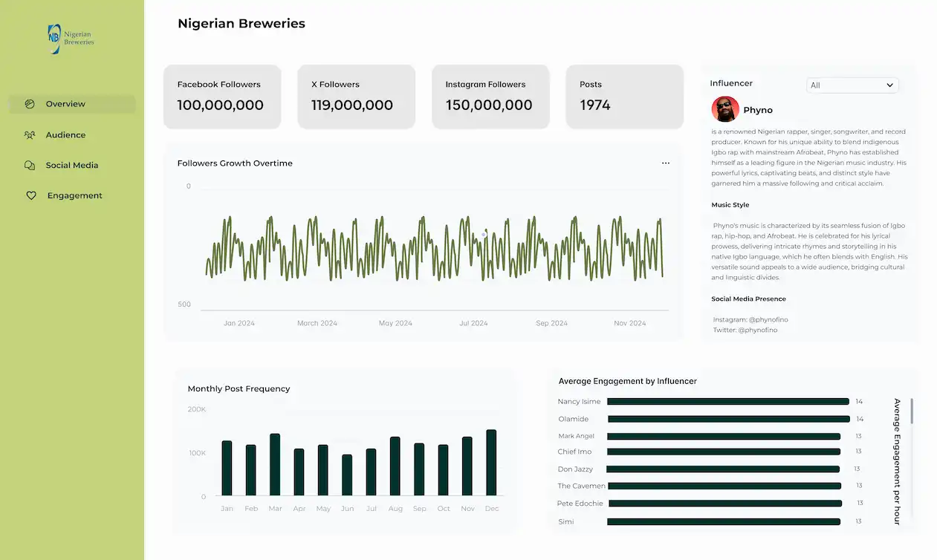Image resolution: width=937 pixels, height=560 pixels.
Task: Click the Average Engagement list scrollbar
Action: pos(912,411)
